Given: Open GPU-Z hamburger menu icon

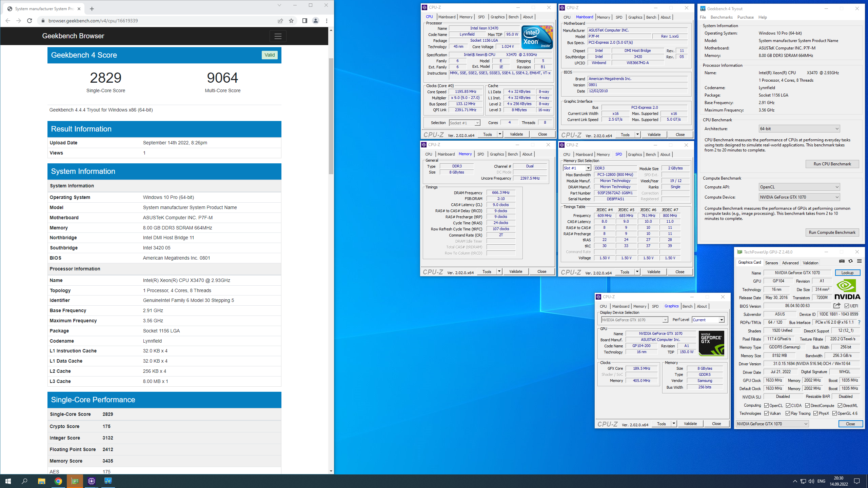Looking at the screenshot, I should 859,261.
